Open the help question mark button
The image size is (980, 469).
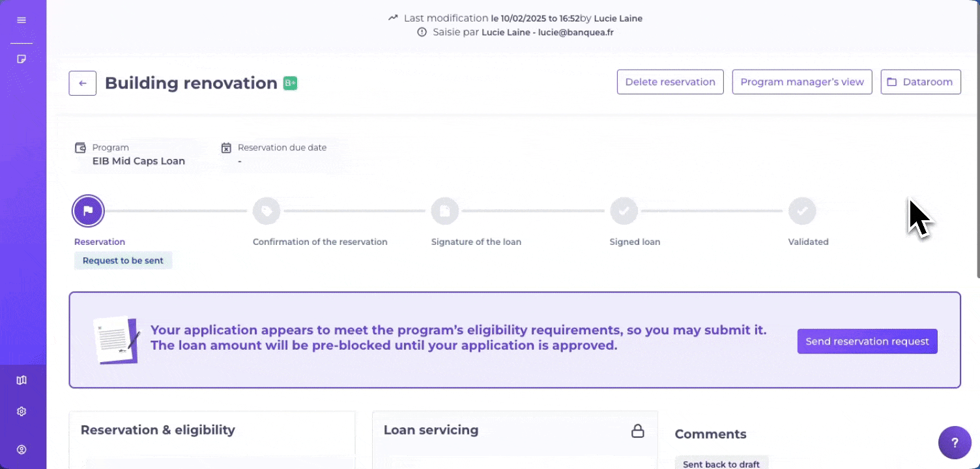coord(955,443)
